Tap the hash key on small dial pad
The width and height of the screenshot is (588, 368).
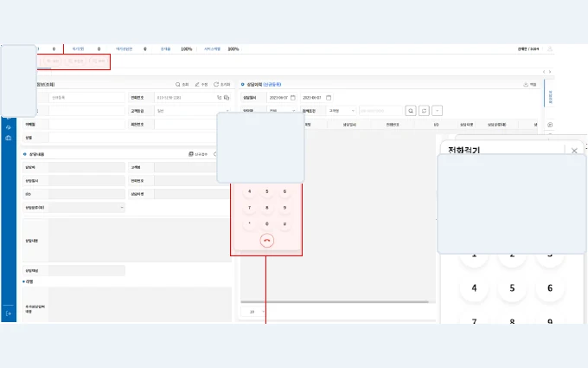click(284, 223)
